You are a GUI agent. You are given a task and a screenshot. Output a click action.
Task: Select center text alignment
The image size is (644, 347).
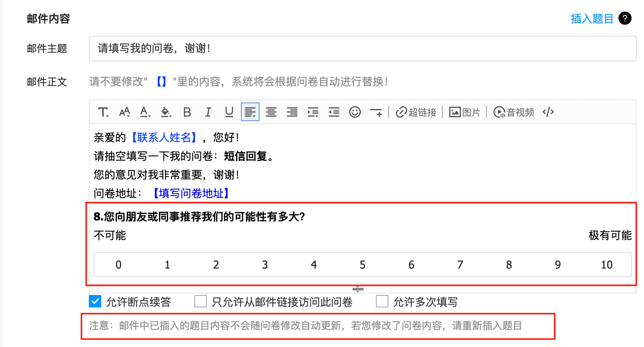tap(271, 112)
